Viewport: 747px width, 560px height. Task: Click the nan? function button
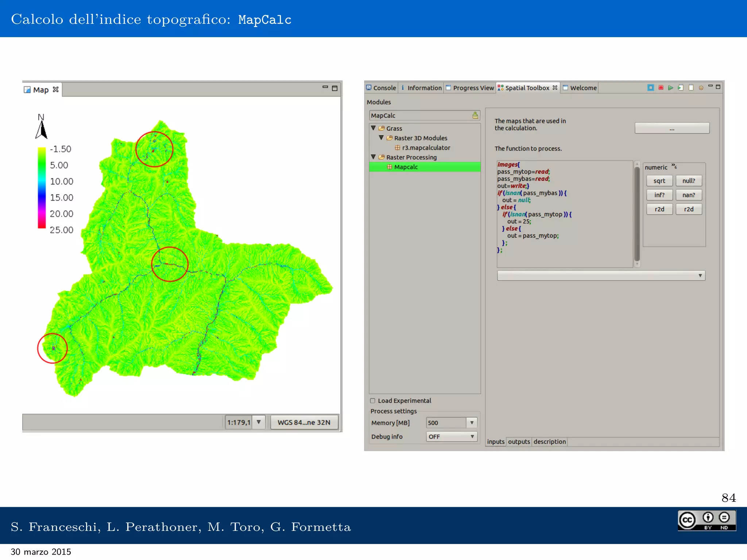point(689,195)
